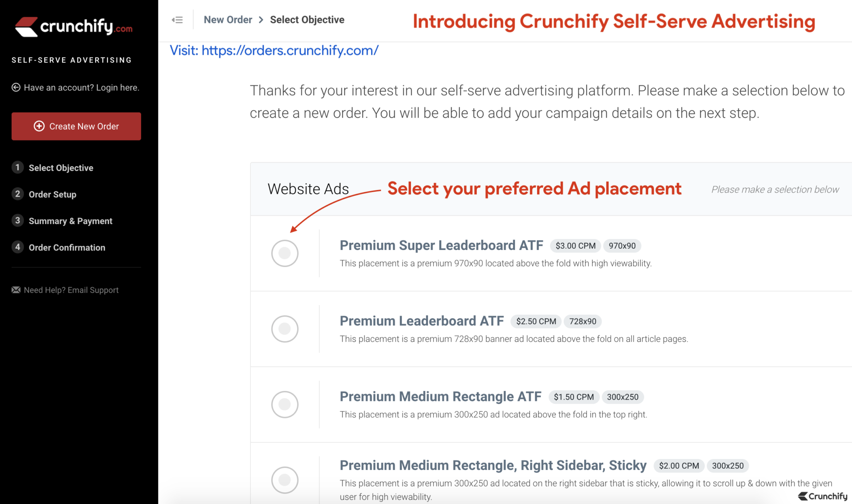Collapse the sidebar using the arrow icon
This screenshot has width=852, height=504.
(x=177, y=19)
